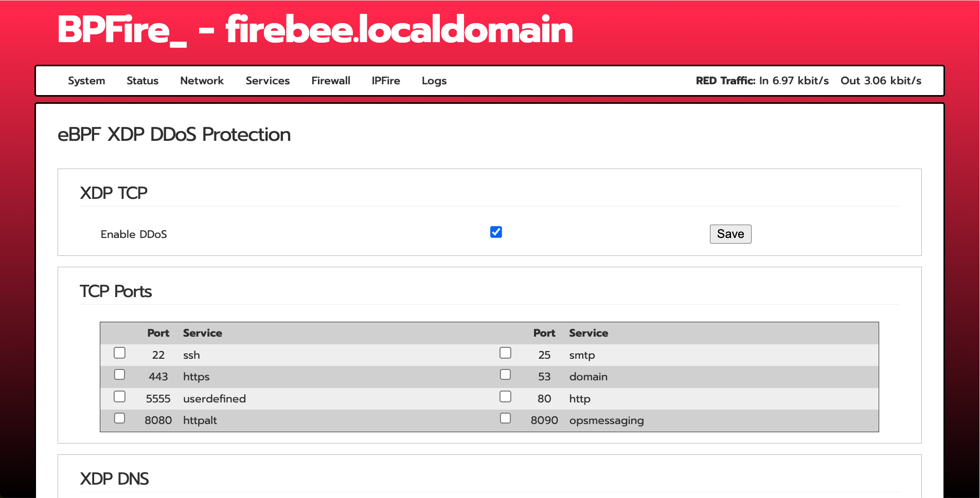This screenshot has height=498, width=980.
Task: Tick the port 8080 httpalt checkbox
Action: (x=120, y=418)
